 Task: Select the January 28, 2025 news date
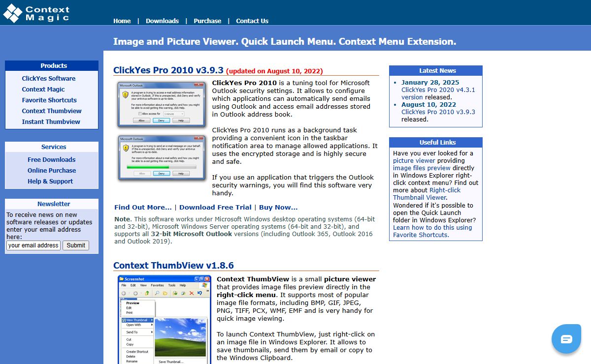click(430, 83)
